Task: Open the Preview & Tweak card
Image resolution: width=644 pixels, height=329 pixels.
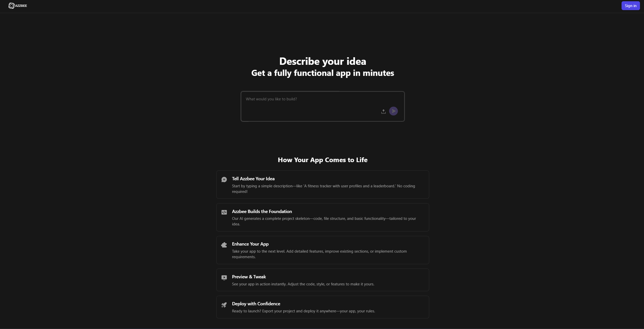Action: 323,280
